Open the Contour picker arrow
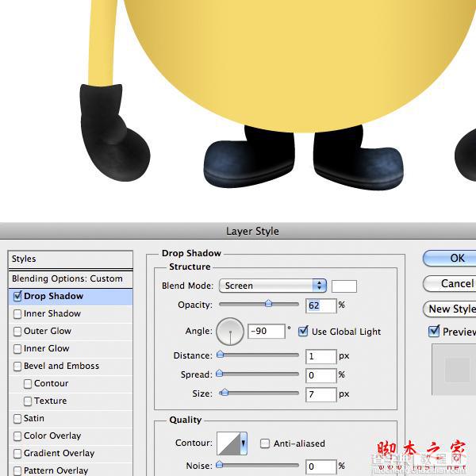 pyautogui.click(x=244, y=443)
